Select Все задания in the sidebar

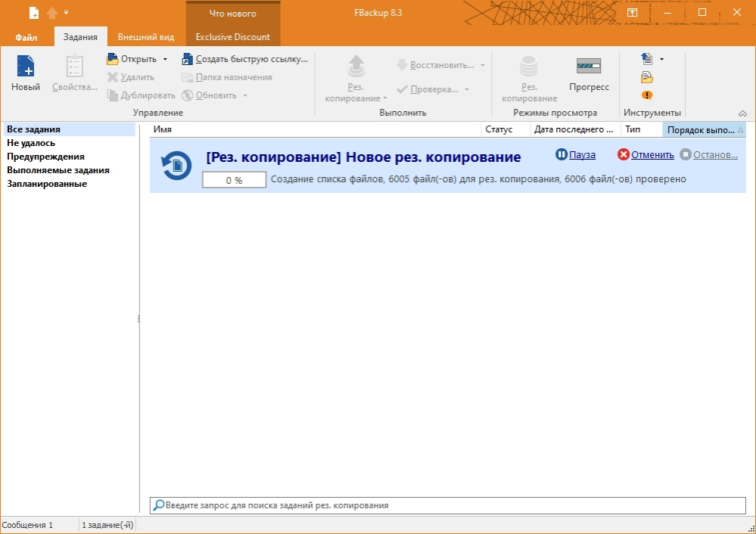coord(70,129)
